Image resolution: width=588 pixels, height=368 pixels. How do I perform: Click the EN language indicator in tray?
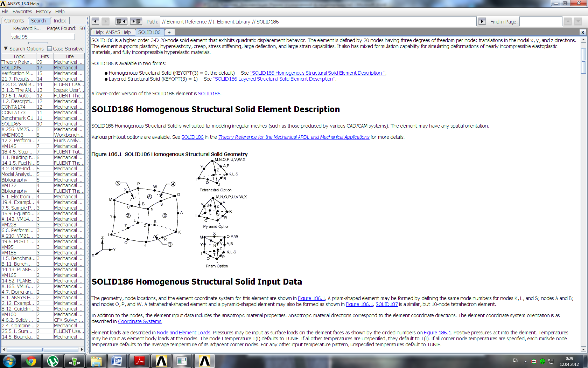tap(516, 360)
